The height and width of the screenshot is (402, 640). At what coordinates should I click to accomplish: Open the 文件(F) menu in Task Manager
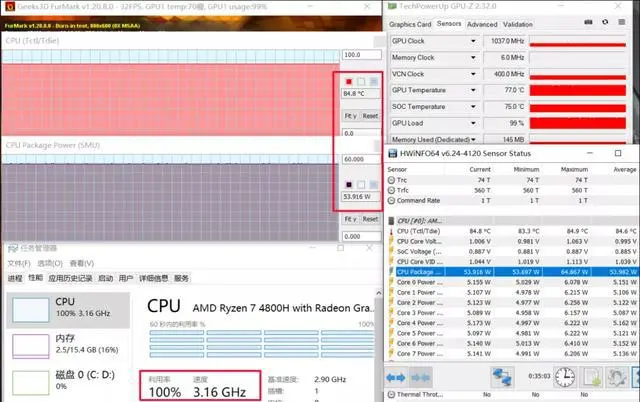(x=19, y=263)
